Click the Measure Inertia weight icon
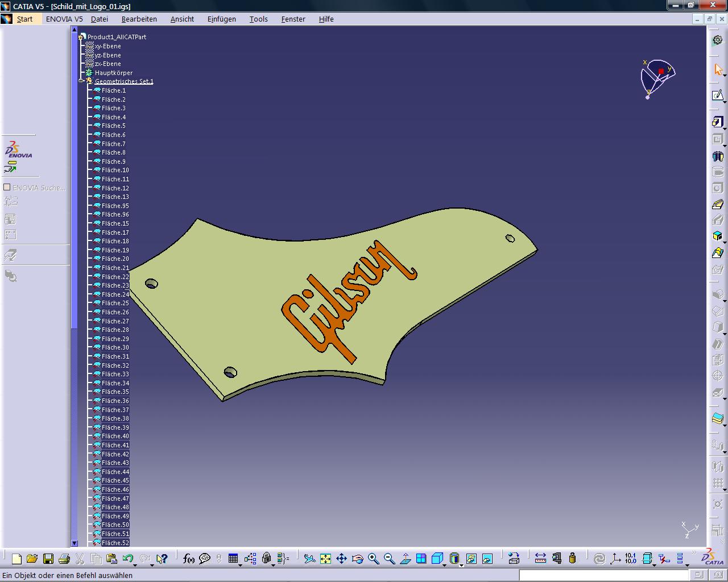Viewport: 728px width, 582px height. coord(572,559)
